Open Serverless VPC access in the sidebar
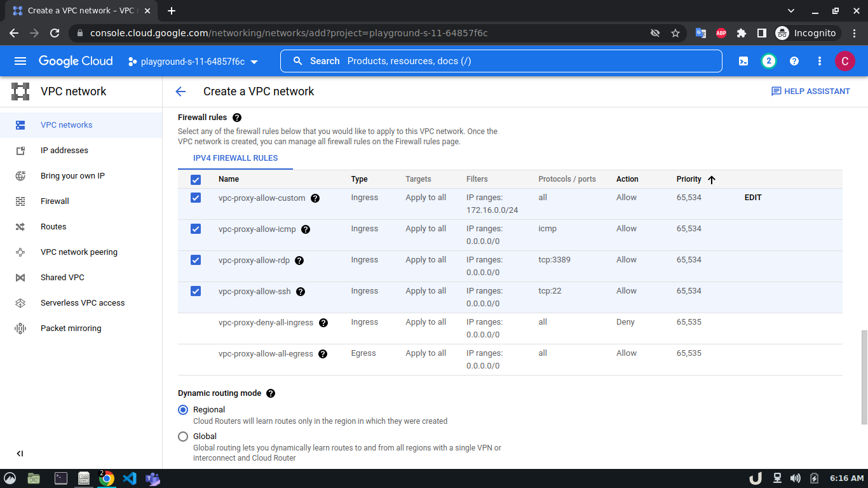The image size is (868, 488). tap(81, 303)
